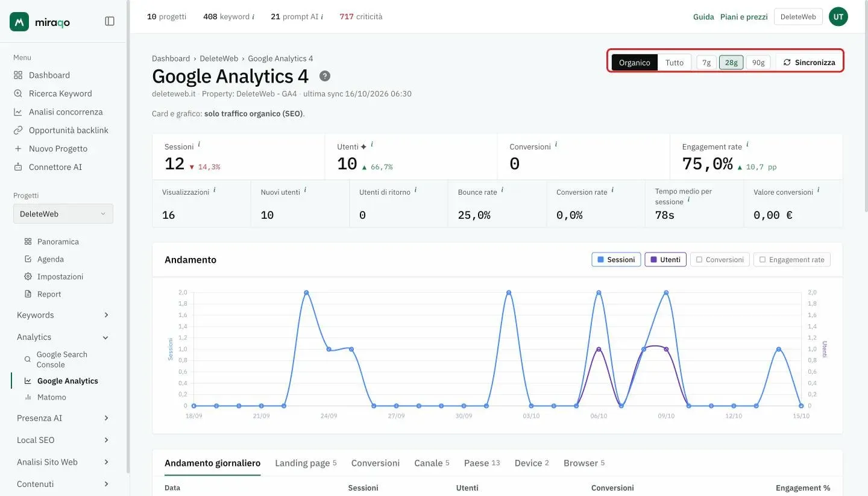868x496 pixels.
Task: Click the Opportunità backlink link icon
Action: tap(17, 130)
